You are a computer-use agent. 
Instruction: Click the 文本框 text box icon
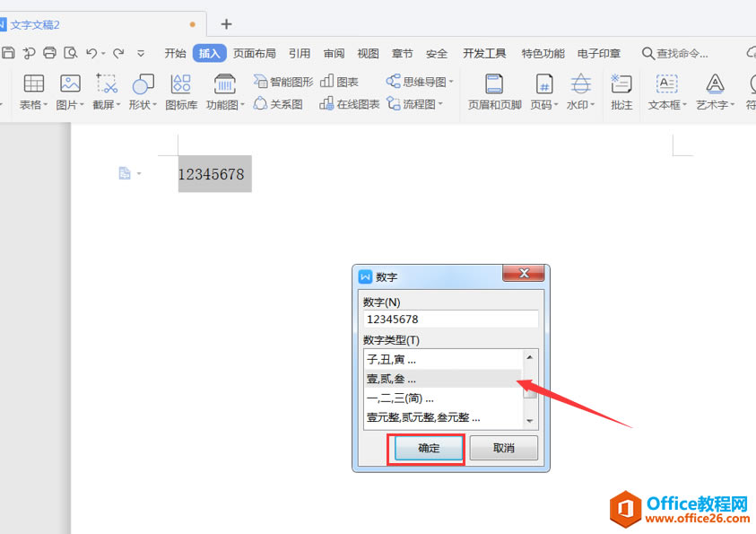pyautogui.click(x=666, y=84)
